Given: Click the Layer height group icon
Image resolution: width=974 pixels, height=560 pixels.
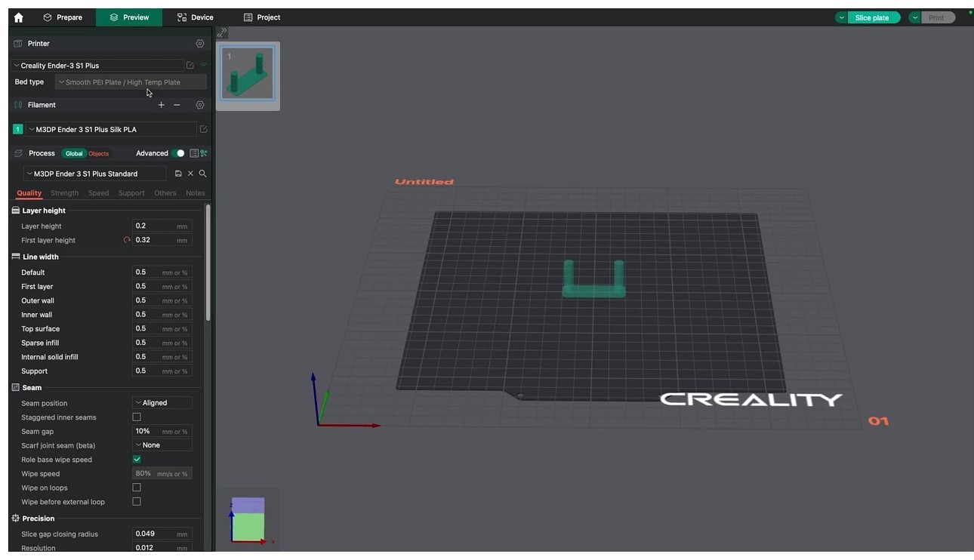Looking at the screenshot, I should point(16,211).
